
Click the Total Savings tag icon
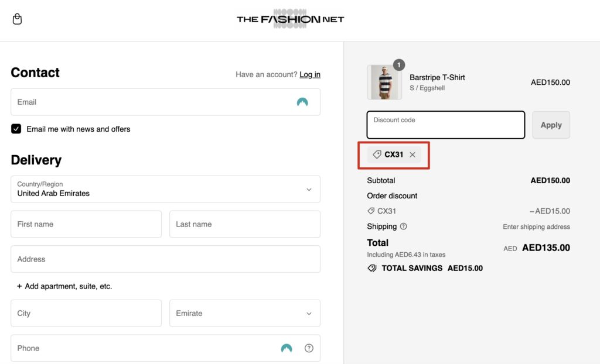[371, 268]
